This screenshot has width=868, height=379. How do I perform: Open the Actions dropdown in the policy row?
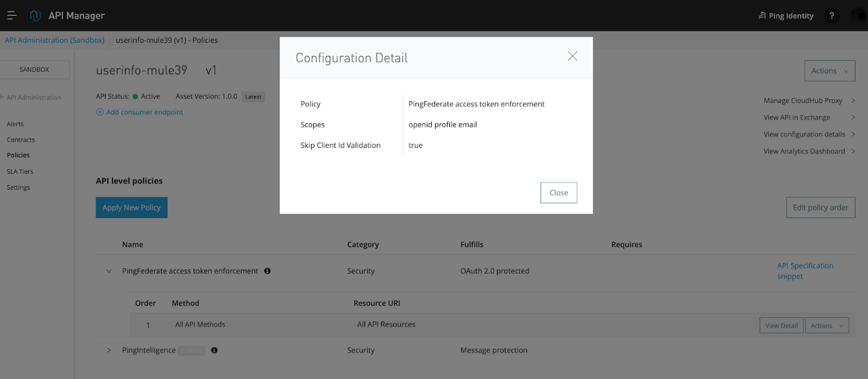pos(826,326)
